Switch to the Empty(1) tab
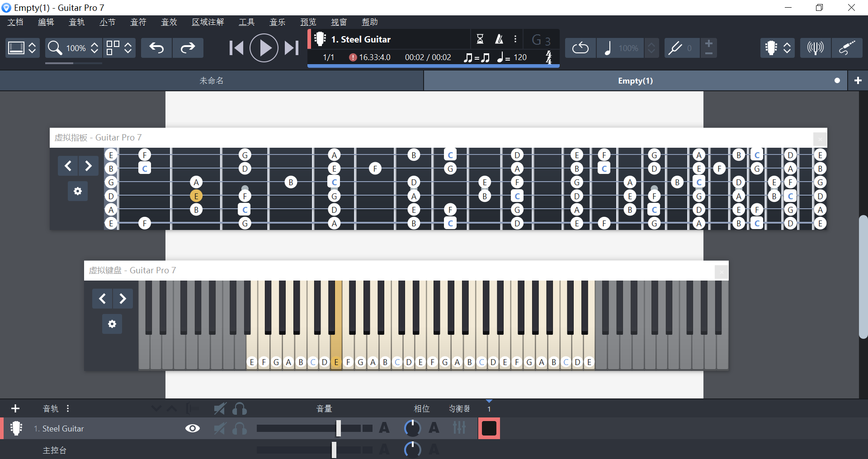 coord(635,80)
